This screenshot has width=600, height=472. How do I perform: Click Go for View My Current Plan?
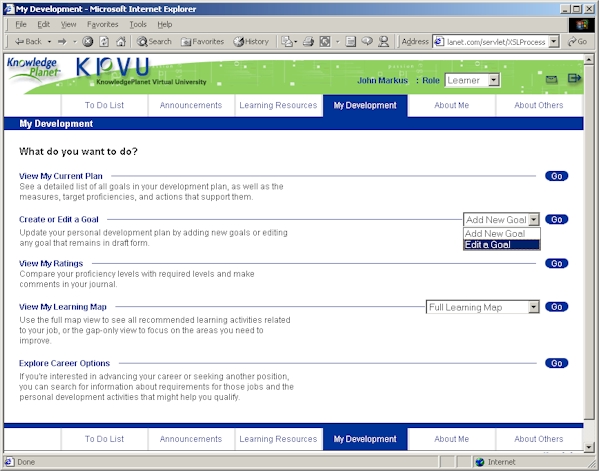556,176
